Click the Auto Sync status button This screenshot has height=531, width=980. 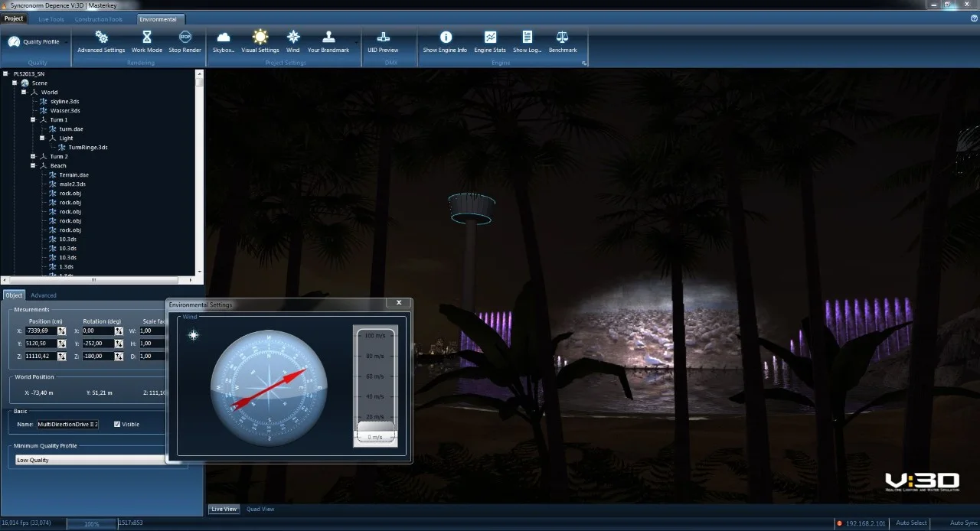963,523
